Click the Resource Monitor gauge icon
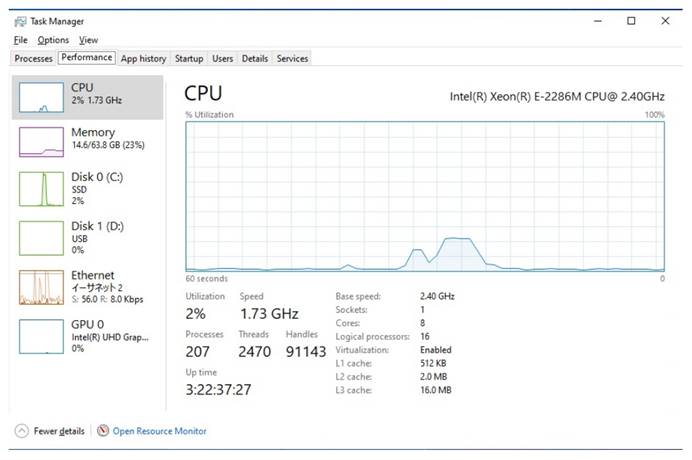Screen dimensions: 692x460 pyautogui.click(x=103, y=430)
